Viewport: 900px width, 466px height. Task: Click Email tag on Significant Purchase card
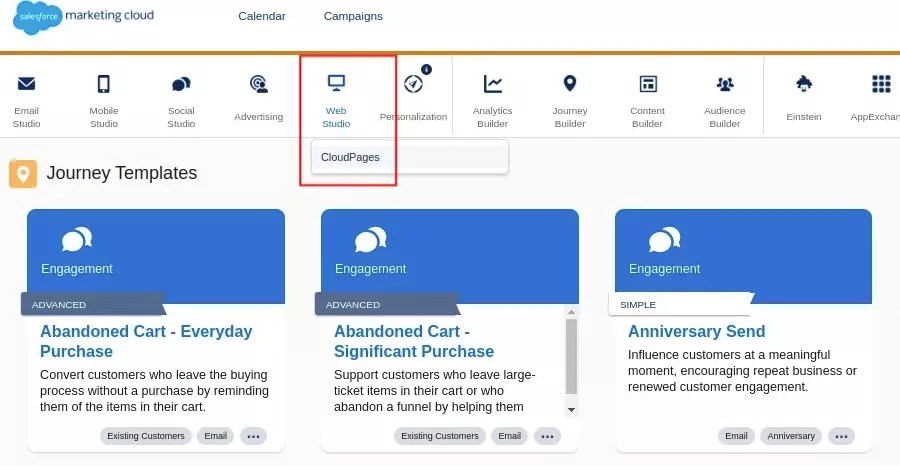[x=509, y=436]
